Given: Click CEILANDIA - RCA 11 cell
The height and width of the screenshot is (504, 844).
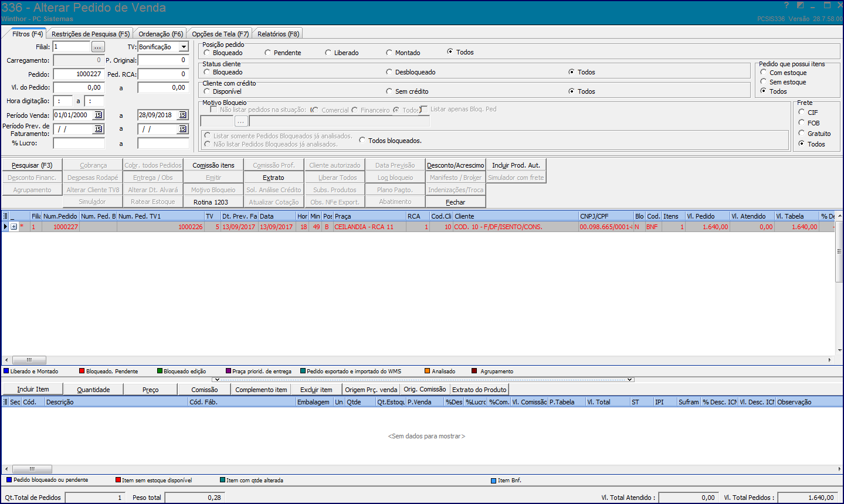Looking at the screenshot, I should coord(370,227).
